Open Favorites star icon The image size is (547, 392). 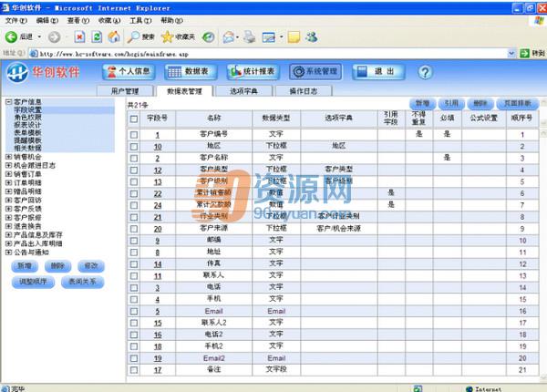click(168, 36)
